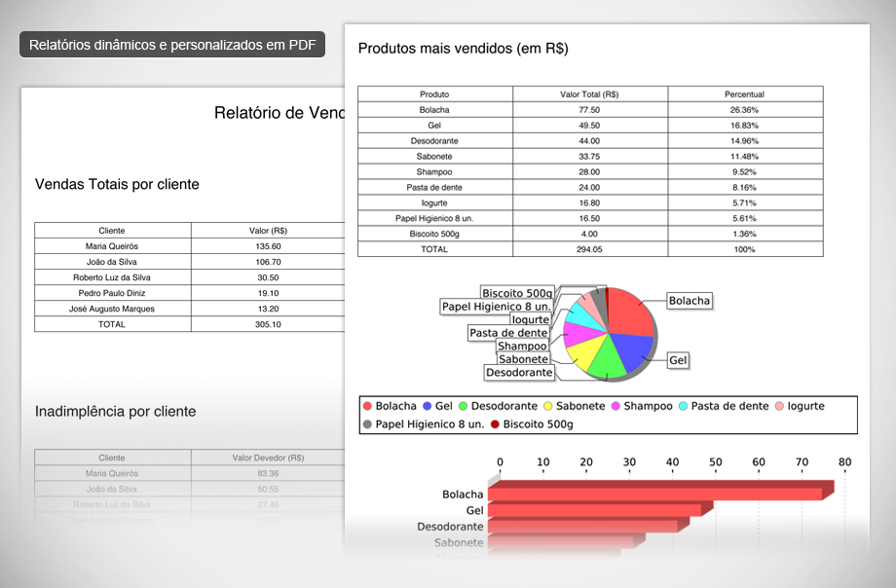Select the green Desodorante legend marker

pyautogui.click(x=464, y=406)
